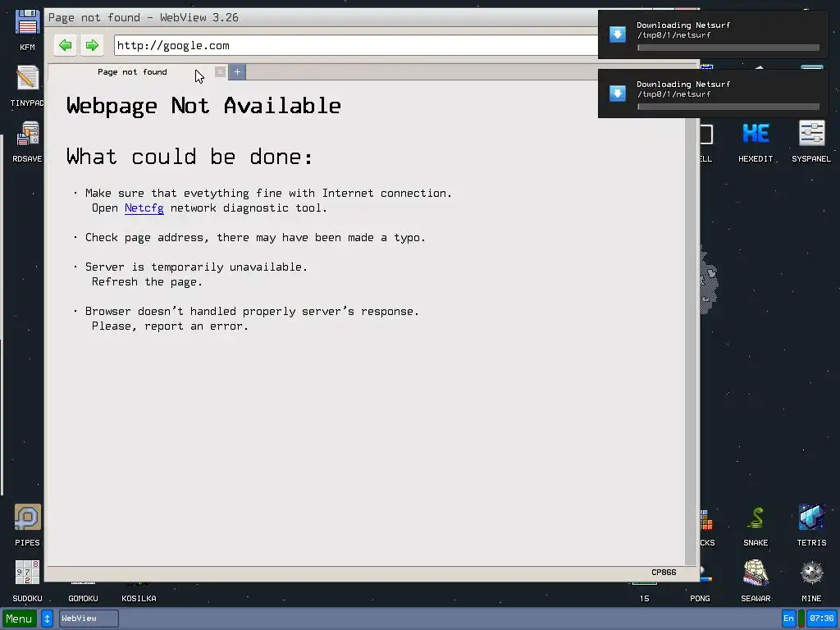Open a new tab with the plus button
The height and width of the screenshot is (630, 840).
tap(237, 72)
